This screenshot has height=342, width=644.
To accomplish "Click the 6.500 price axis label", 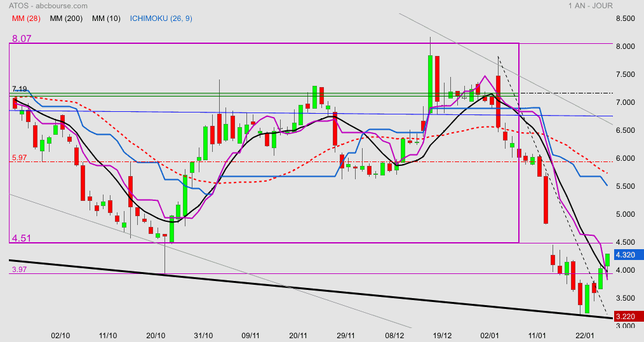I will click(x=626, y=130).
